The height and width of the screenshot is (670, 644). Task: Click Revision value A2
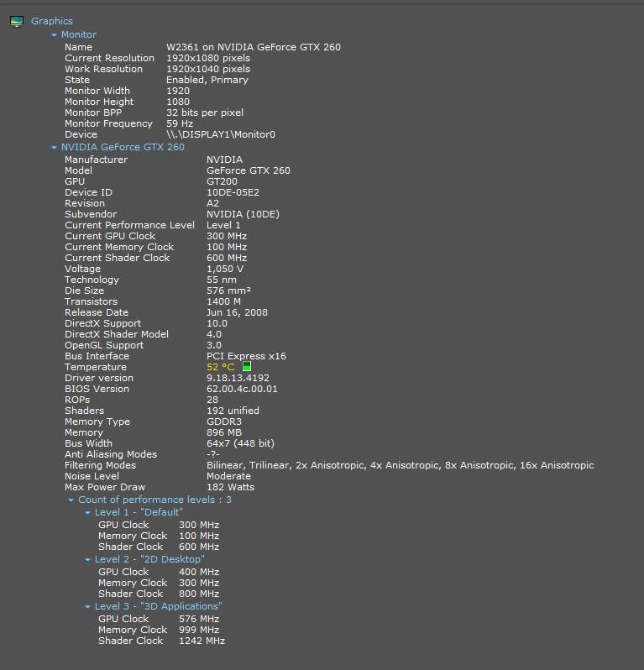tap(212, 203)
